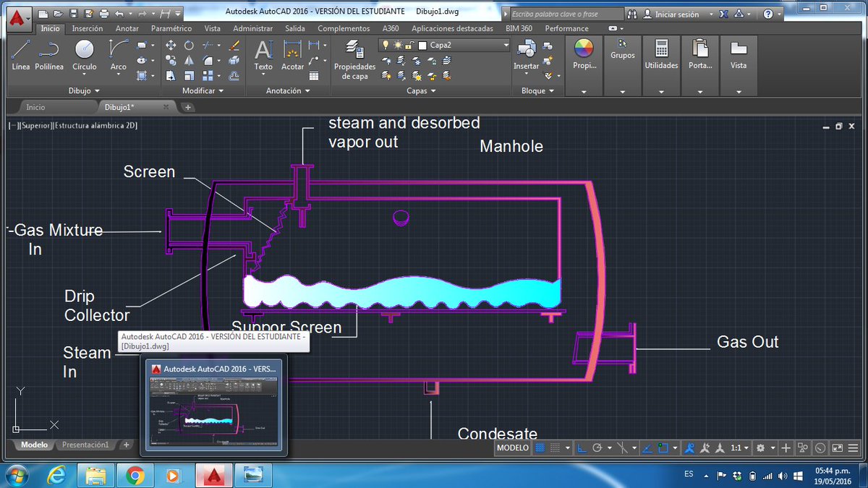Expand the Anotación panel
Image resolution: width=868 pixels, height=488 pixels.
tap(288, 91)
